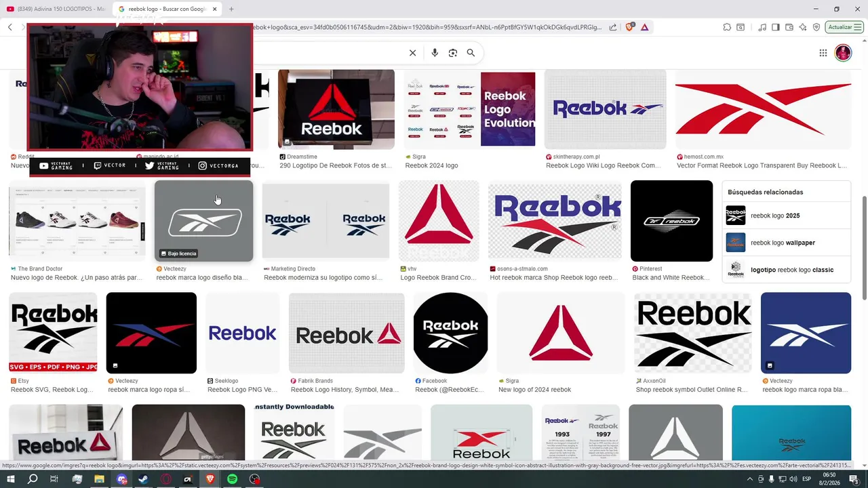Open related search logotipo reebok logo classic

click(x=787, y=270)
